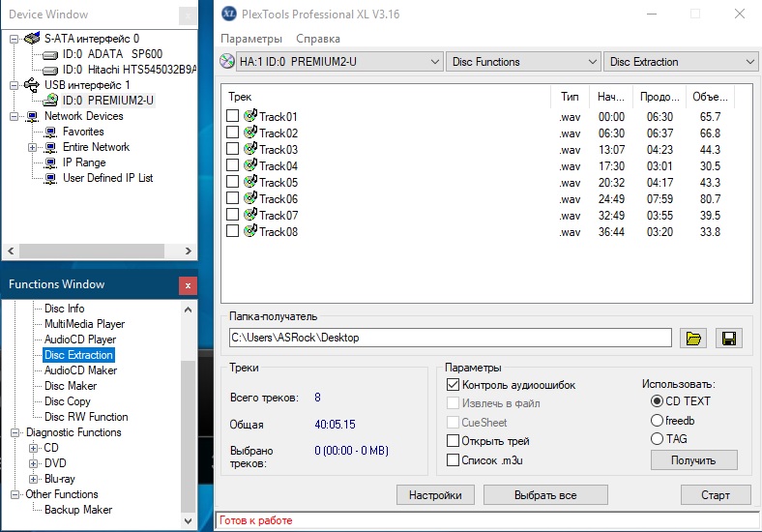Enable Список .m3u checkbox

(x=453, y=460)
